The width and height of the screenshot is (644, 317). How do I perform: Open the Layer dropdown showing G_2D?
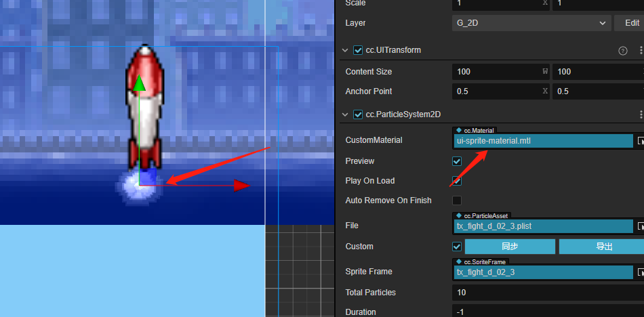tap(531, 23)
